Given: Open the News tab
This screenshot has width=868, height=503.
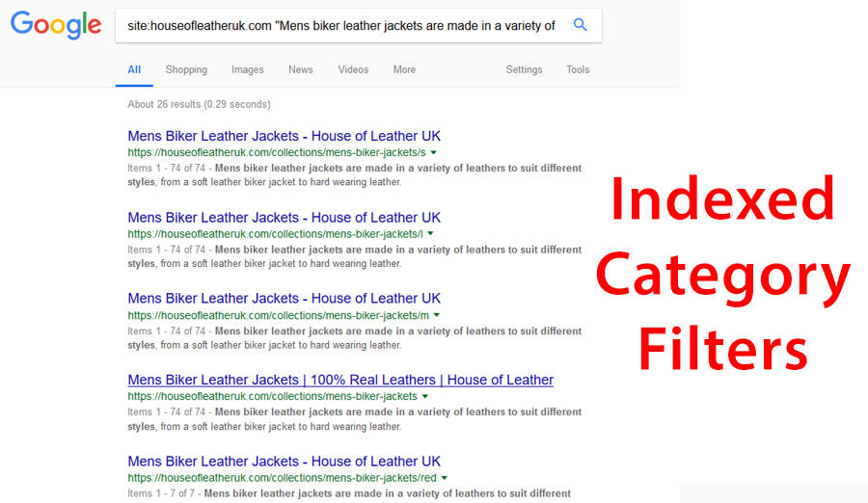Looking at the screenshot, I should [301, 69].
